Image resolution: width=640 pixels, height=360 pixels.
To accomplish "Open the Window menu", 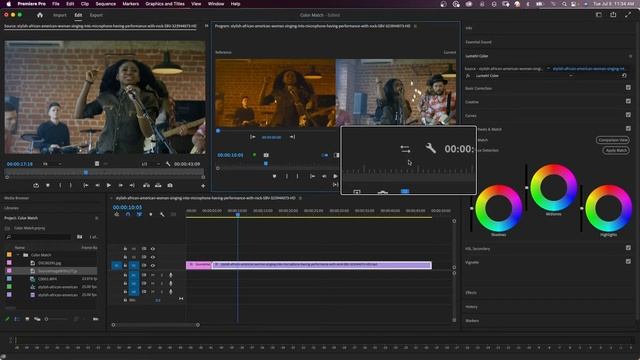I will coord(216,4).
